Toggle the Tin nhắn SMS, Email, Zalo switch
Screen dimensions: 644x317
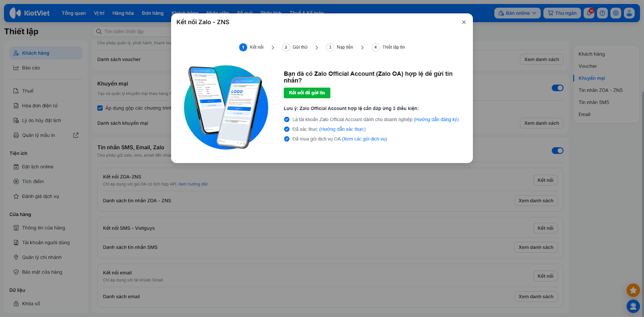(557, 150)
